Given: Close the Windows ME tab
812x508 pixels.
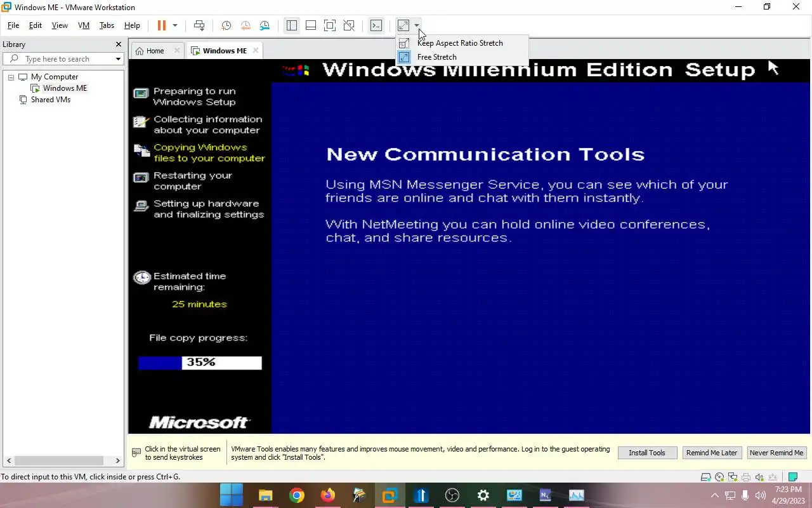Looking at the screenshot, I should pyautogui.click(x=256, y=51).
